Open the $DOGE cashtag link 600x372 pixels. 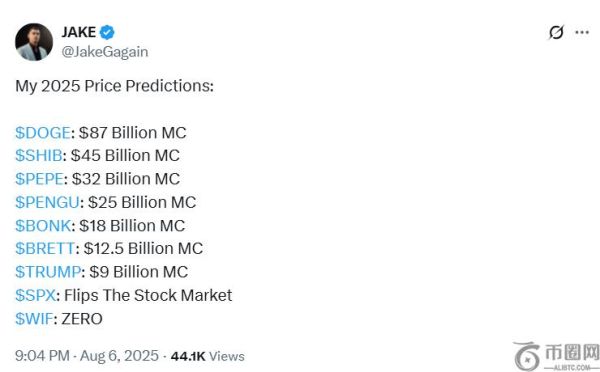[x=43, y=133]
